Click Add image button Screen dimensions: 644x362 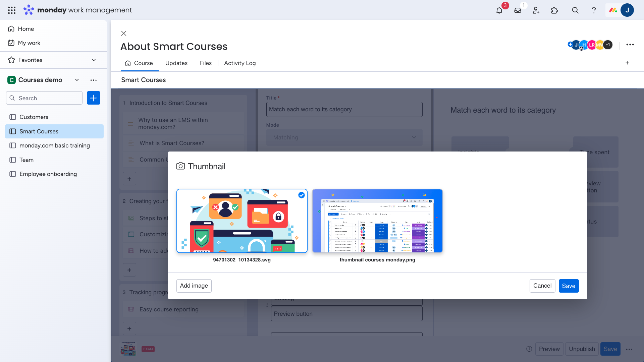pyautogui.click(x=194, y=286)
